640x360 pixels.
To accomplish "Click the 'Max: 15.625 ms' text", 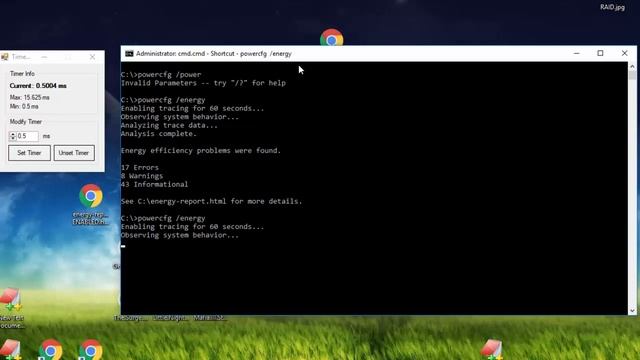I will (29, 98).
